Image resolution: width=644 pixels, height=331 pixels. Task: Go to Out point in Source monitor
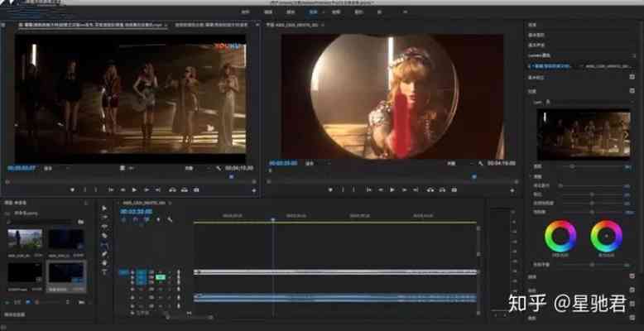158,189
